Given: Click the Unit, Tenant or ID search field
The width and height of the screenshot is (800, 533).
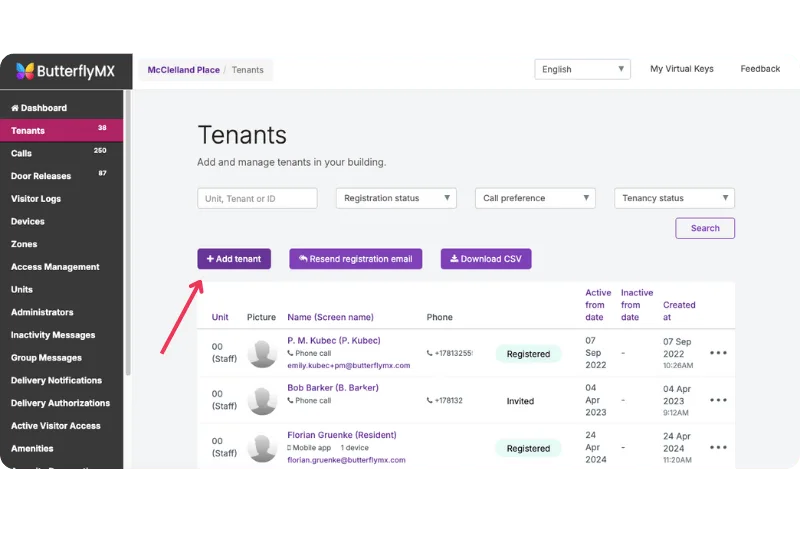Looking at the screenshot, I should pyautogui.click(x=257, y=198).
